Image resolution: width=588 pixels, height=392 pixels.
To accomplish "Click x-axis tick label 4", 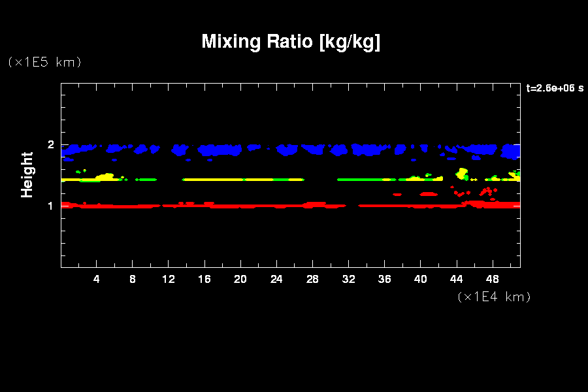I will click(x=97, y=279).
